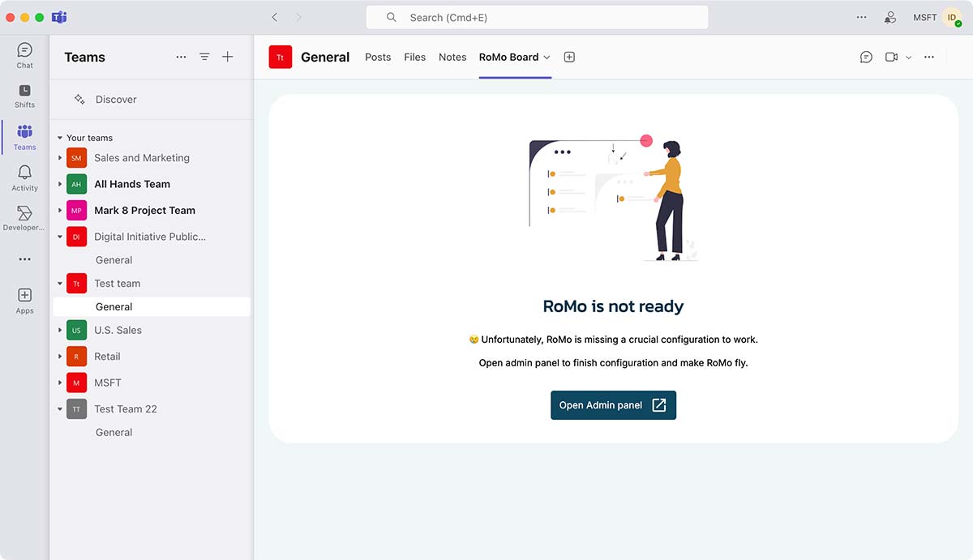
Task: Click the Test team channel avatar in header
Action: point(281,57)
